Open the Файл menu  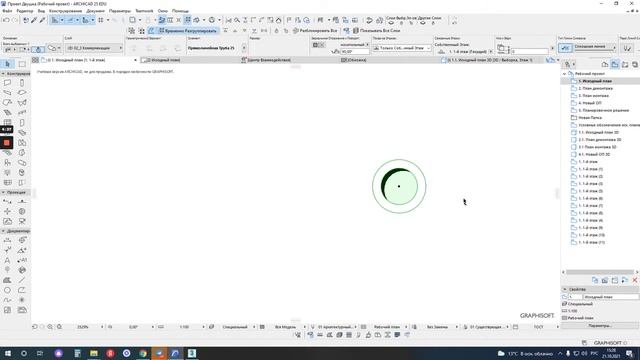[7, 11]
